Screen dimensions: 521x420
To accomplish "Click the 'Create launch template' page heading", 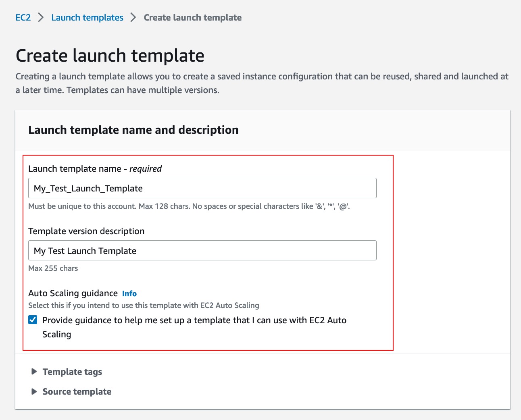I will click(x=110, y=56).
